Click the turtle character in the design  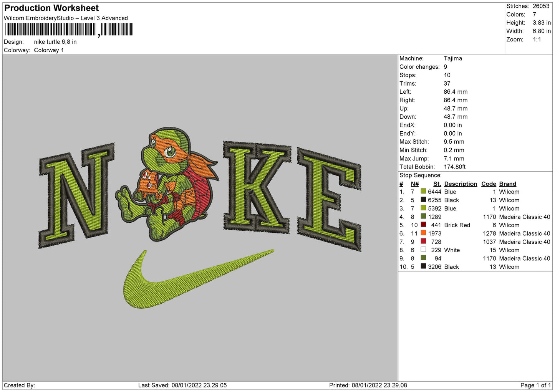167,184
